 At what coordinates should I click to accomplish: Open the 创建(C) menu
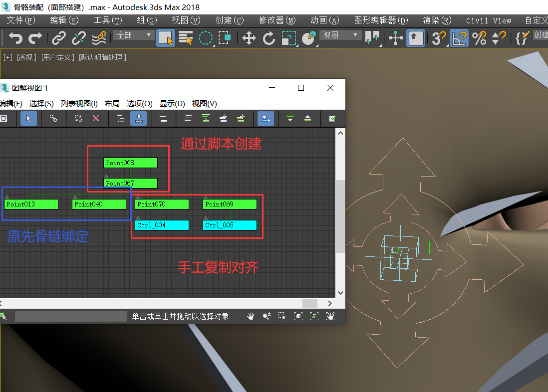229,20
